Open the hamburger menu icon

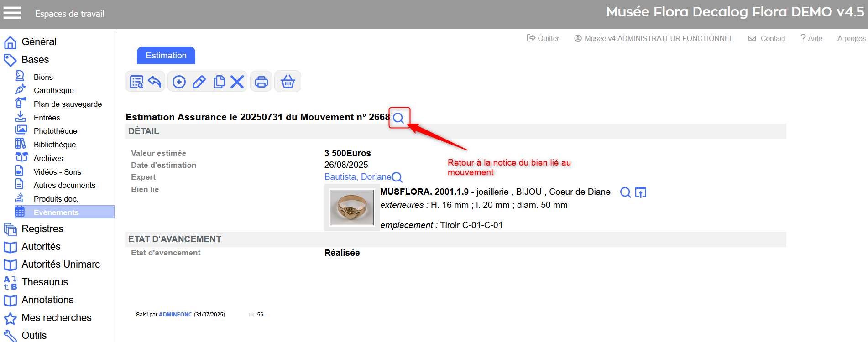[x=12, y=13]
